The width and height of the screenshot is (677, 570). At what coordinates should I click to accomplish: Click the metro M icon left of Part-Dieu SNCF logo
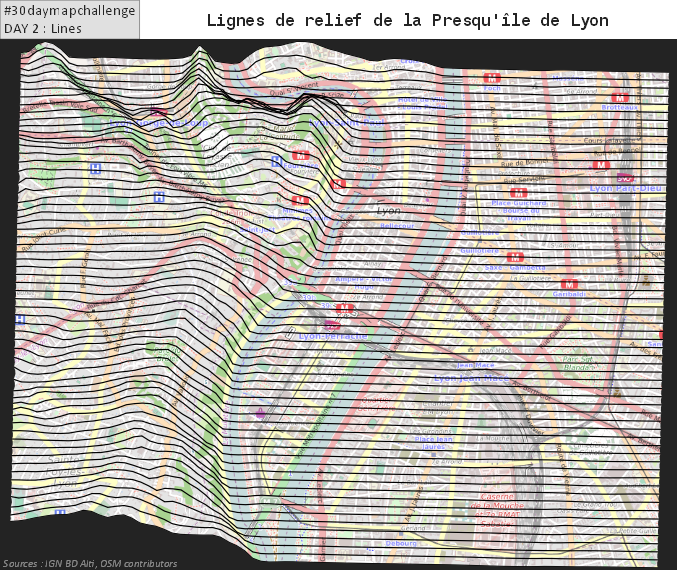coord(601,165)
